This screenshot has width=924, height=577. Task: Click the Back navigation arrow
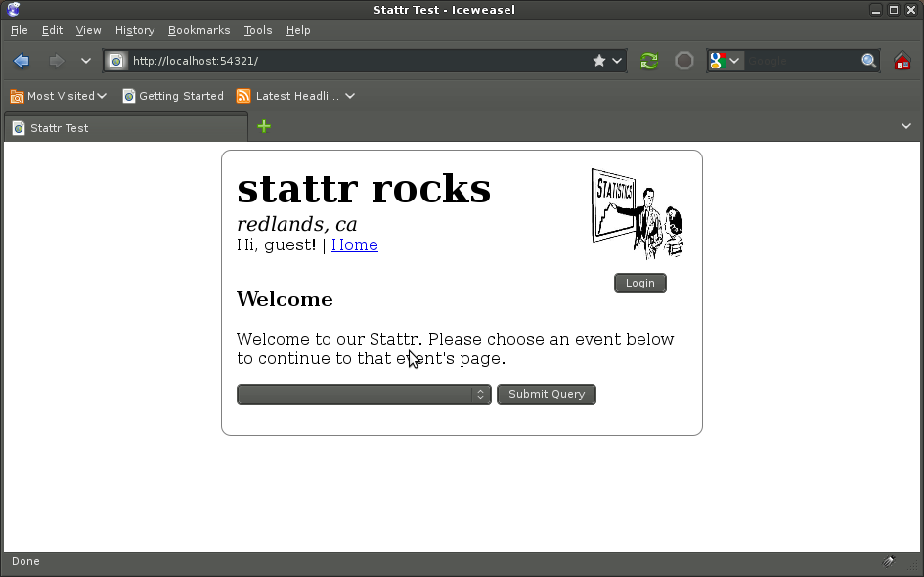point(21,60)
